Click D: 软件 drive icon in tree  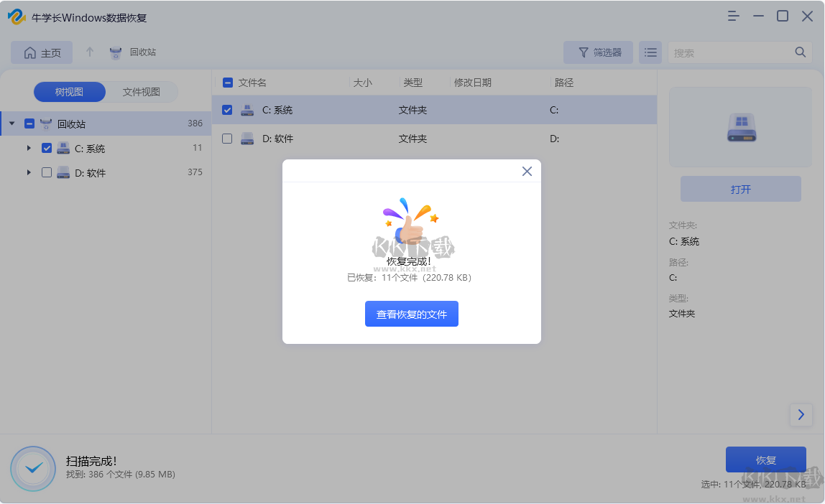click(63, 172)
